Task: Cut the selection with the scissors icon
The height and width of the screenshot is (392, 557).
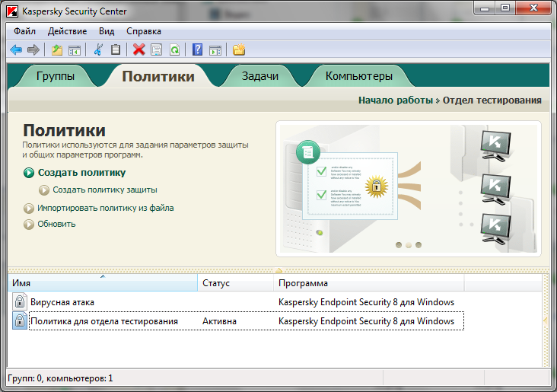Action: 98,50
